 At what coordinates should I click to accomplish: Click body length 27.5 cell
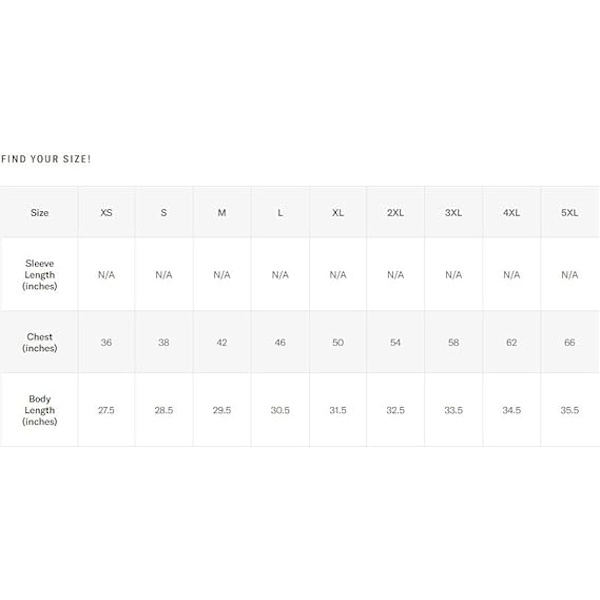(x=106, y=410)
